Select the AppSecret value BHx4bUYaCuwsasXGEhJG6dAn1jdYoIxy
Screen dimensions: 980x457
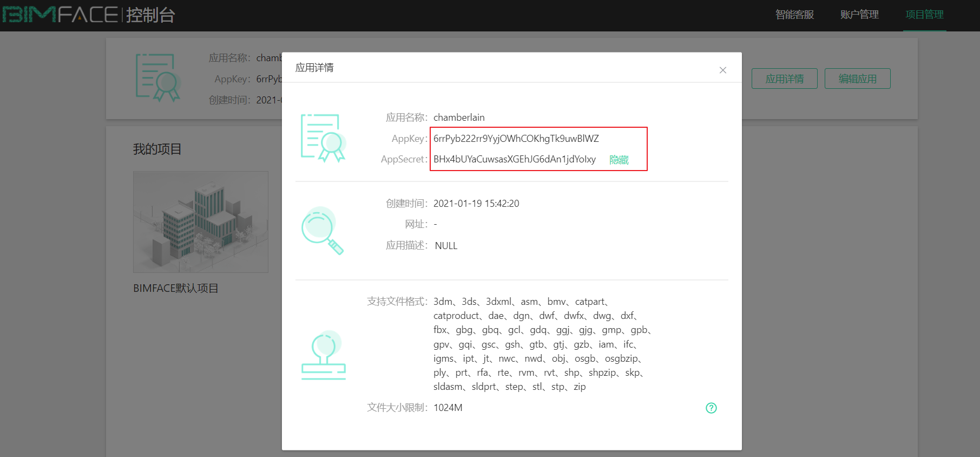click(x=515, y=159)
